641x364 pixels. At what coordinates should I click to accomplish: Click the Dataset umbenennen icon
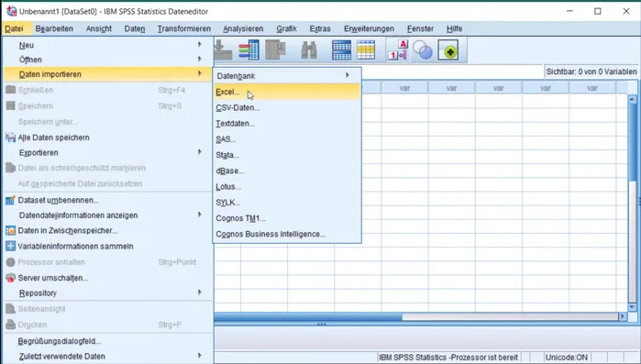[x=10, y=200]
